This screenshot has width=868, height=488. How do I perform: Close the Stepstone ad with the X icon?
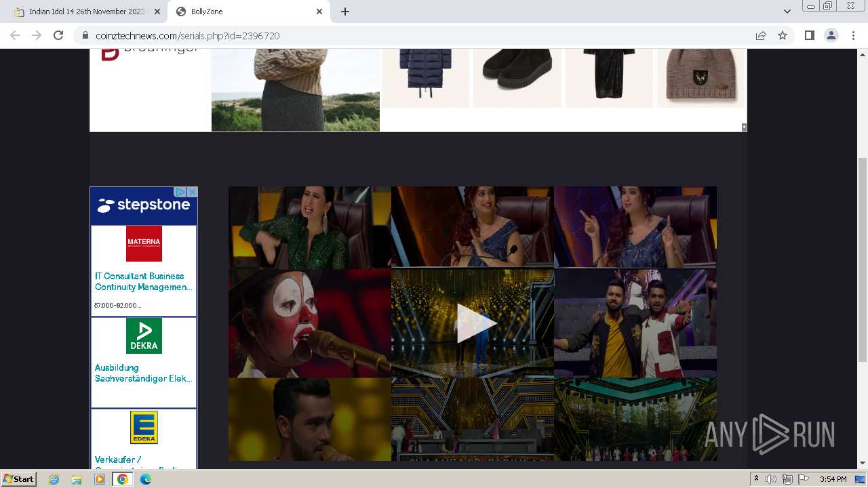point(192,192)
